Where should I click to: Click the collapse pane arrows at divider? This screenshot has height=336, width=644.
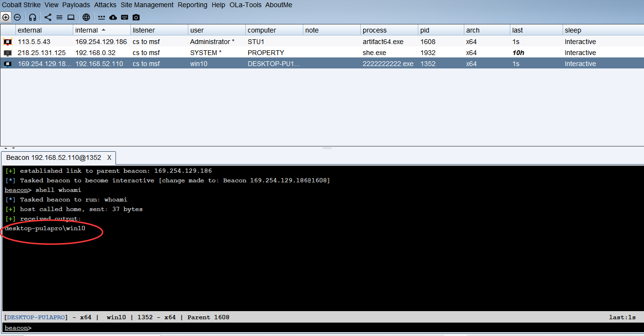coord(9,148)
